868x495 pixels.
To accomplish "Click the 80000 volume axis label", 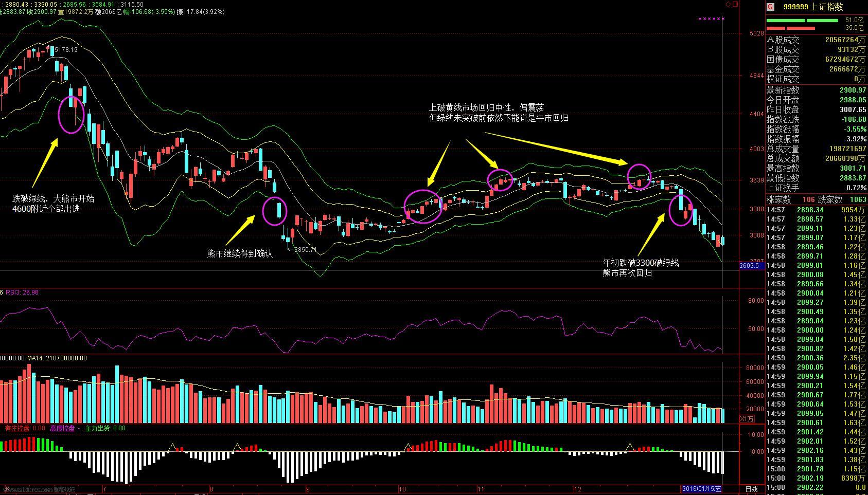I will (754, 368).
